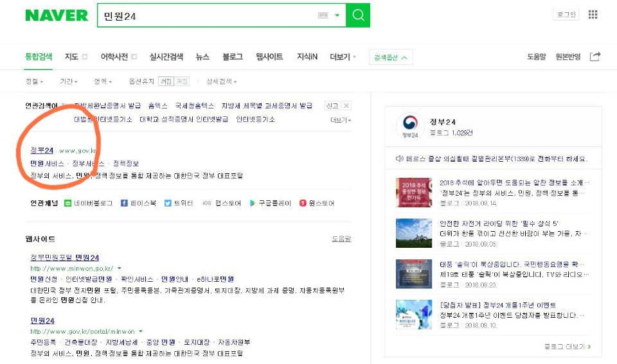The image size is (617, 364).
Task: Click the 블로그 더보기 link
Action: tap(568, 347)
